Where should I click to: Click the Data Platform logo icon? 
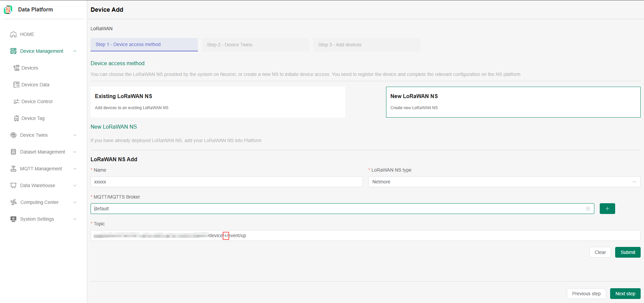pos(8,10)
